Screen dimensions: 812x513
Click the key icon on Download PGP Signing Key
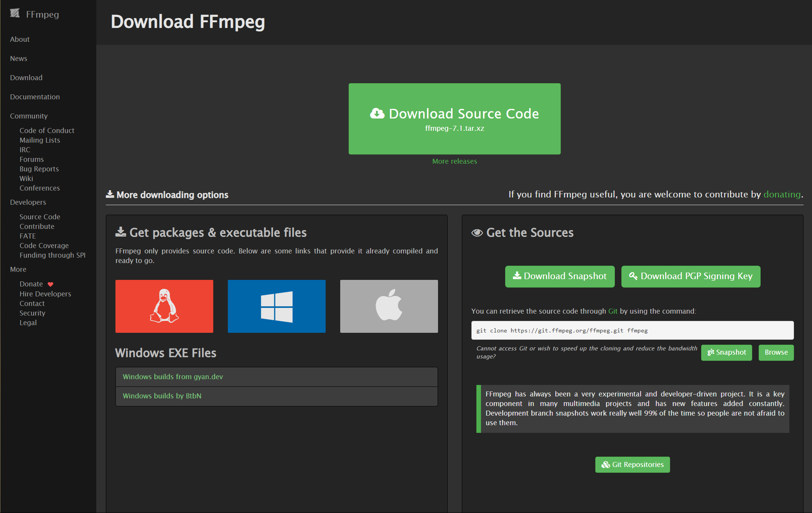click(633, 276)
